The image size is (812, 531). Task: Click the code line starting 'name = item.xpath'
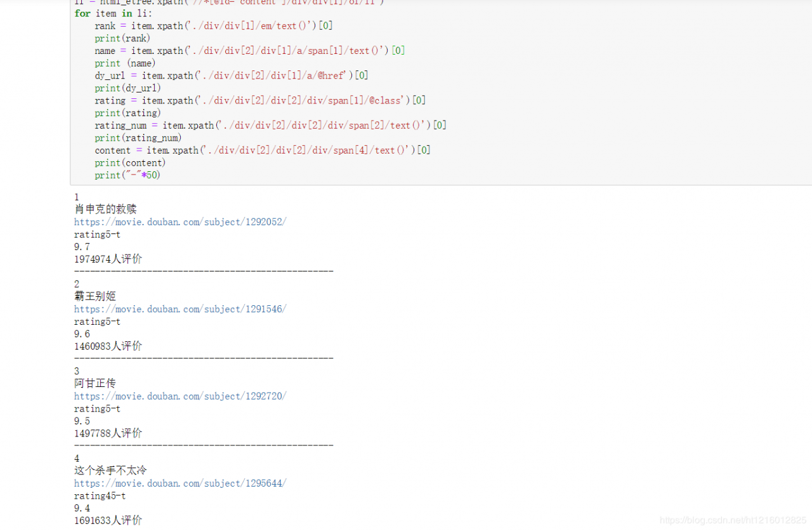tap(250, 51)
